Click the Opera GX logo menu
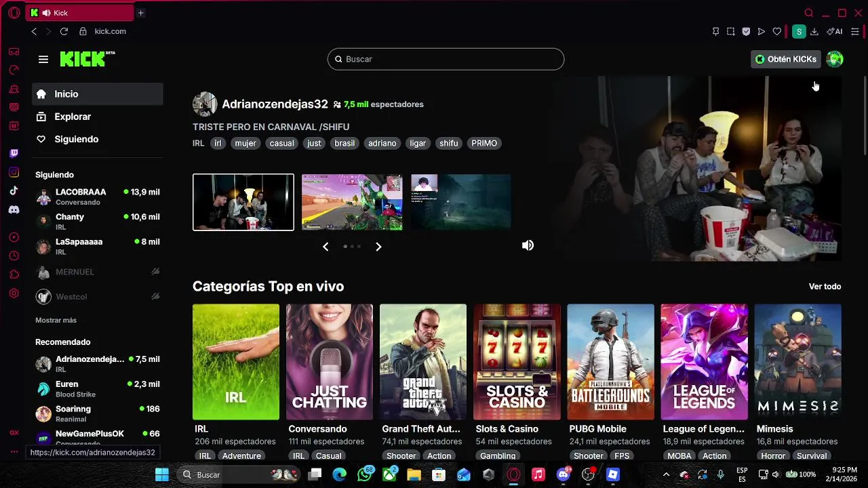The width and height of the screenshot is (868, 488). point(14,13)
